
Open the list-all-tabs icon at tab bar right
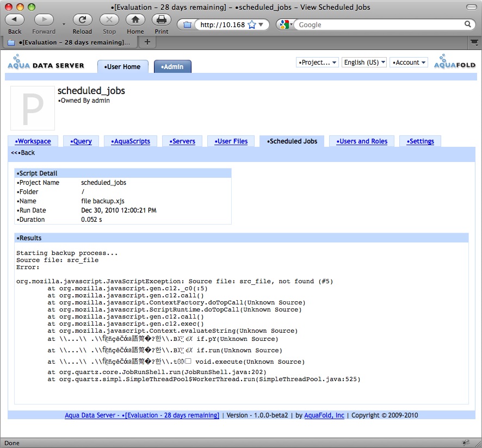click(474, 42)
